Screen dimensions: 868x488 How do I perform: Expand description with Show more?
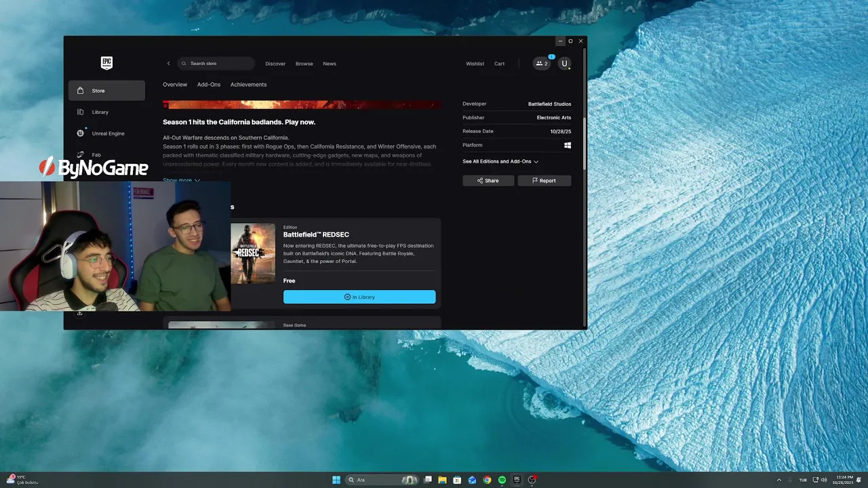181,180
